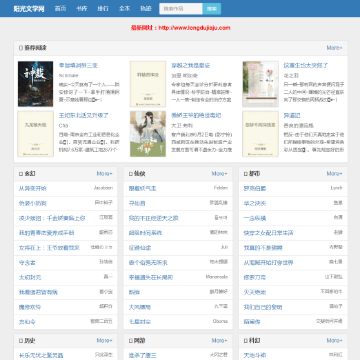Open 书库 in the navigation bar
Image resolution: width=360 pixels, height=360 pixels.
pyautogui.click(x=82, y=9)
